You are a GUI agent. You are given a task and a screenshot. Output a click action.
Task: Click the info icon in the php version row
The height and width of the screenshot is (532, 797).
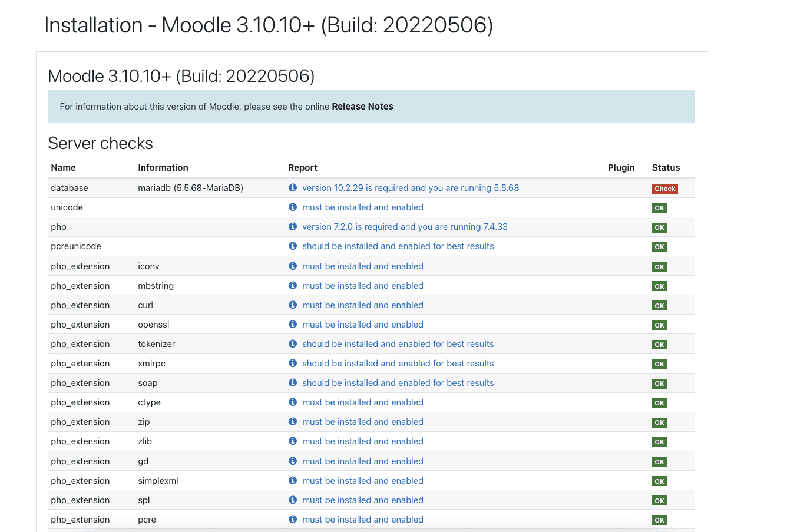(x=293, y=227)
